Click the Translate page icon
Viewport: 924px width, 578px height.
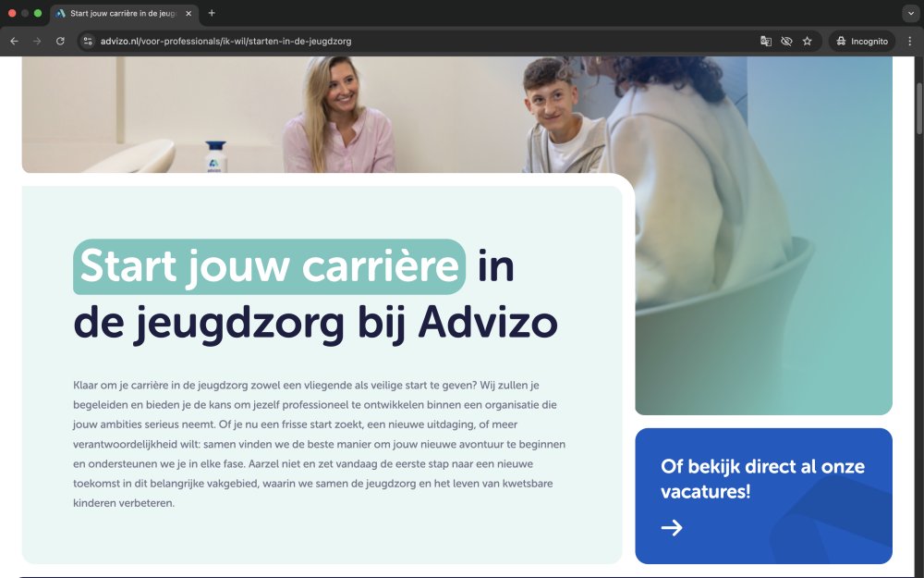[766, 41]
